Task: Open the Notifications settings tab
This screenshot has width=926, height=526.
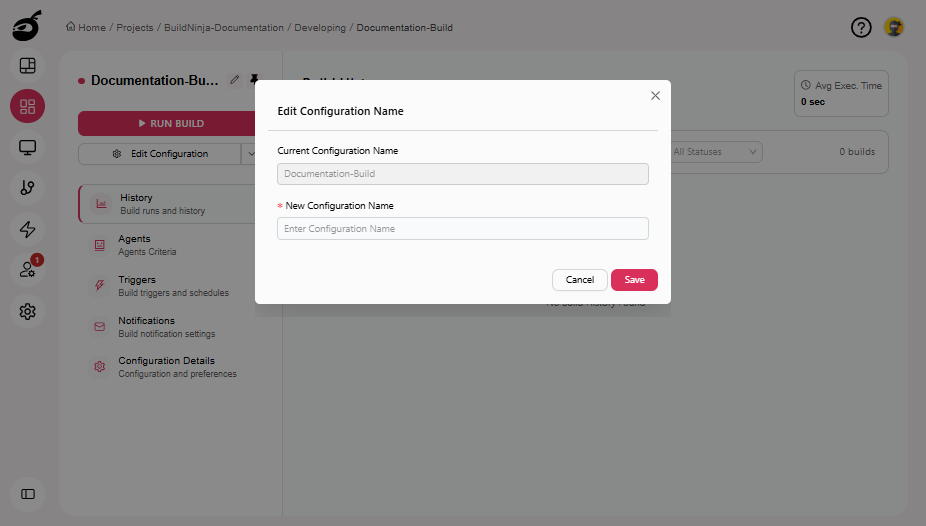Action: tap(146, 321)
